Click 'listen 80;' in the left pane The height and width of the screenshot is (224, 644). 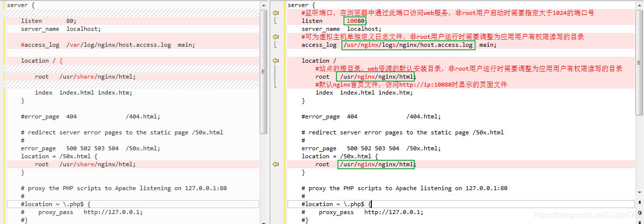click(x=49, y=21)
